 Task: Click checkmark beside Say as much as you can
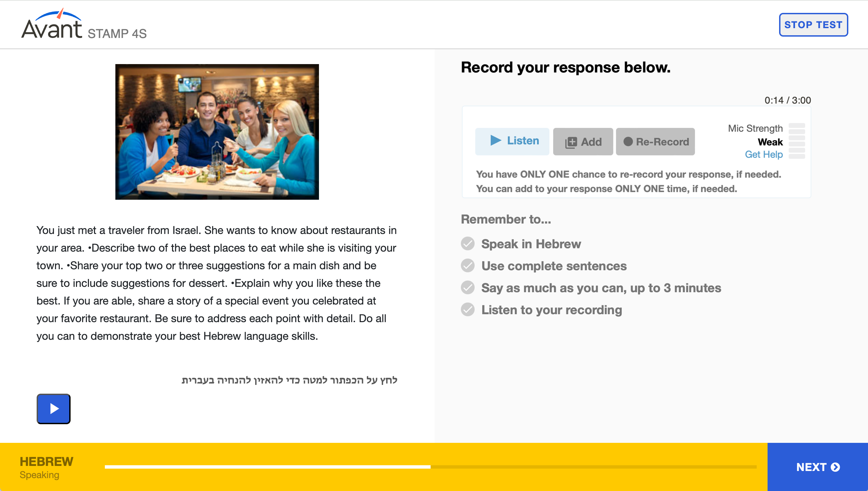point(468,288)
